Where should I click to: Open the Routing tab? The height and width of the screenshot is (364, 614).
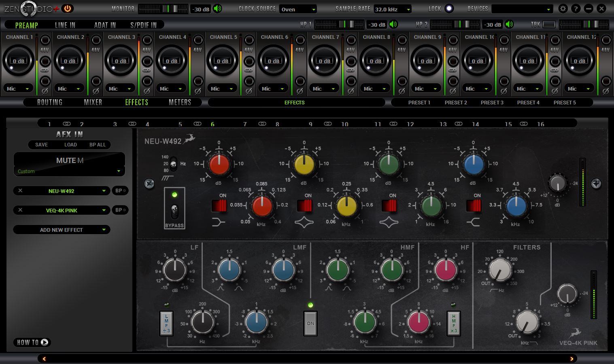[x=50, y=102]
